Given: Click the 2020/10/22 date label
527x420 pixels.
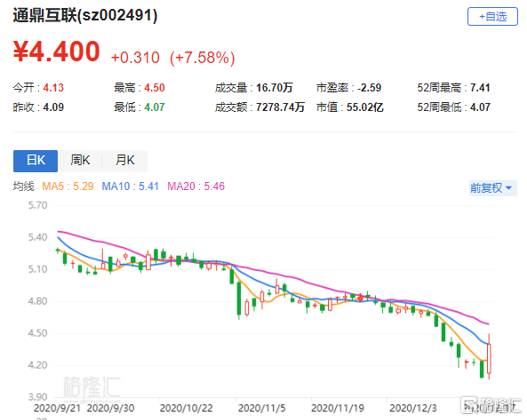Looking at the screenshot, I should (x=187, y=408).
